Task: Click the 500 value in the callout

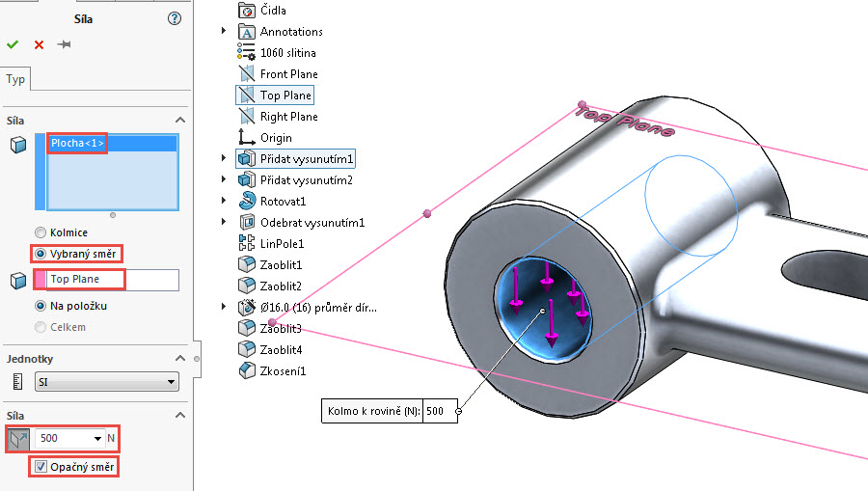Action: pyautogui.click(x=436, y=411)
